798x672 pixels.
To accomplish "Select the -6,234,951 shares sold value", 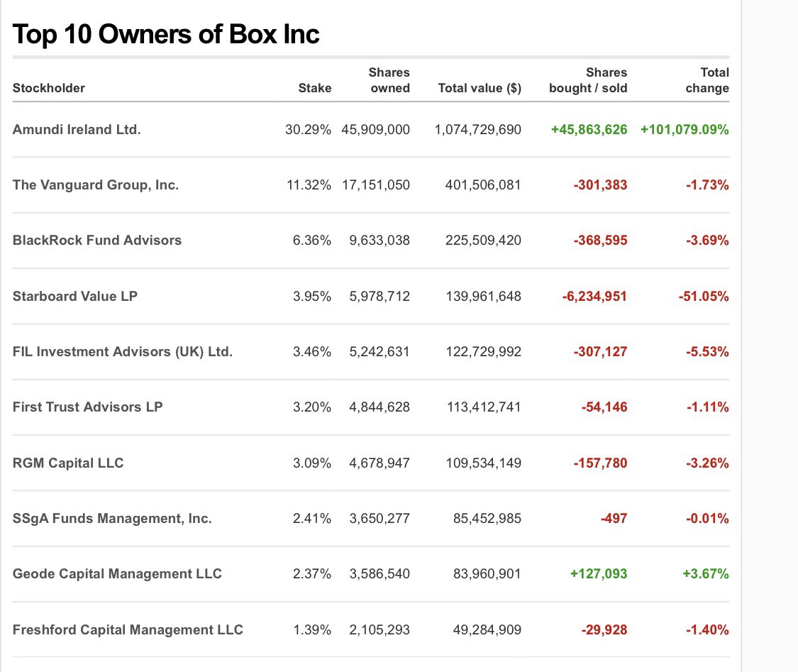I will click(x=594, y=297).
